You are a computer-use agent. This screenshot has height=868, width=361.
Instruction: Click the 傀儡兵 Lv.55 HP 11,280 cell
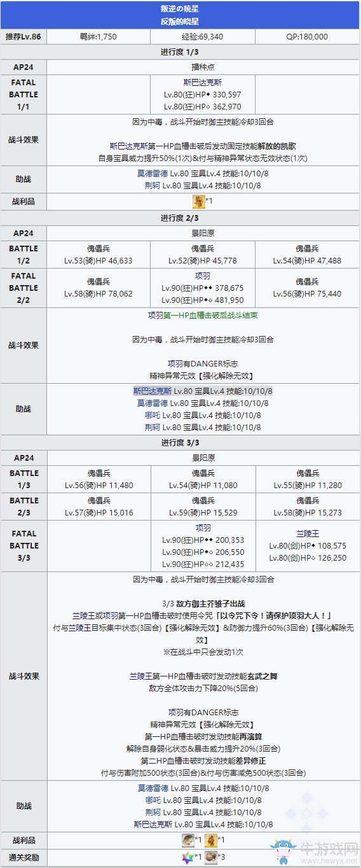click(x=308, y=479)
